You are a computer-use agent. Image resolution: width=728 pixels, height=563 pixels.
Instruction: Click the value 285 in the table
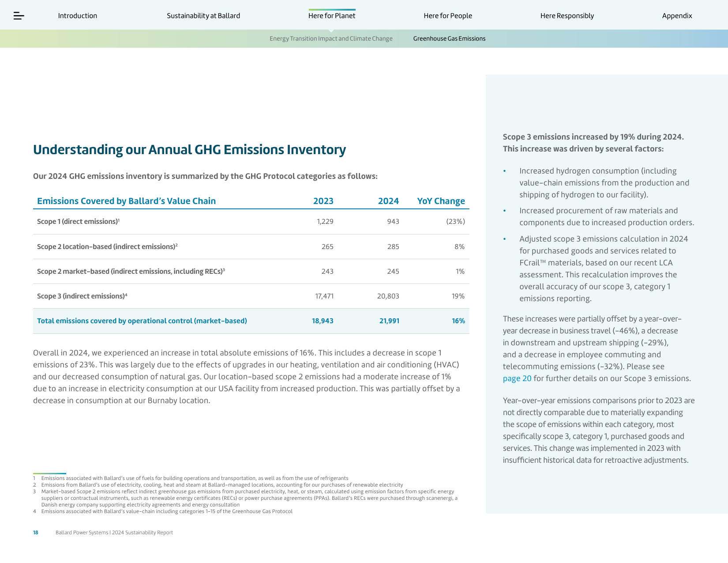coord(393,246)
